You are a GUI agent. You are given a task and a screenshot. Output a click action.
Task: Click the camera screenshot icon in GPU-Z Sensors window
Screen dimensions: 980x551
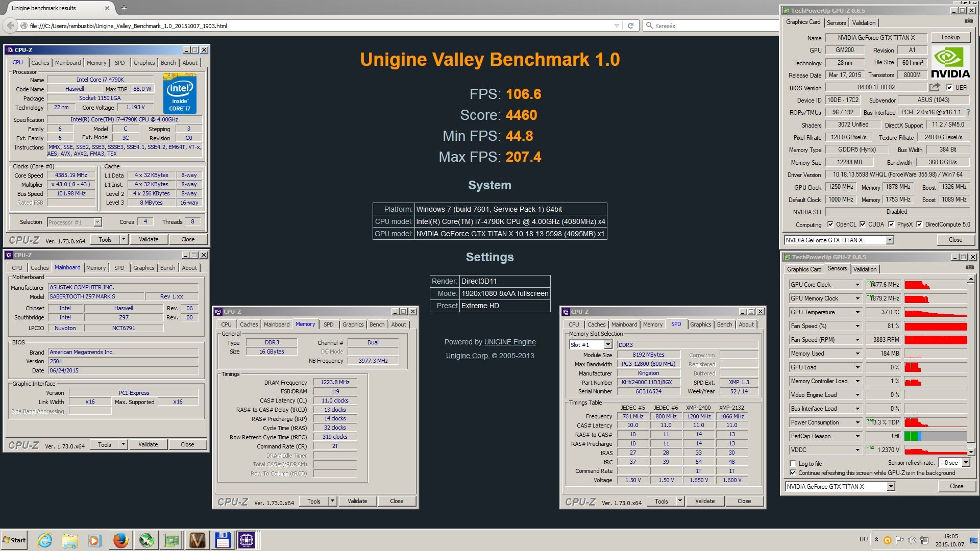969,268
